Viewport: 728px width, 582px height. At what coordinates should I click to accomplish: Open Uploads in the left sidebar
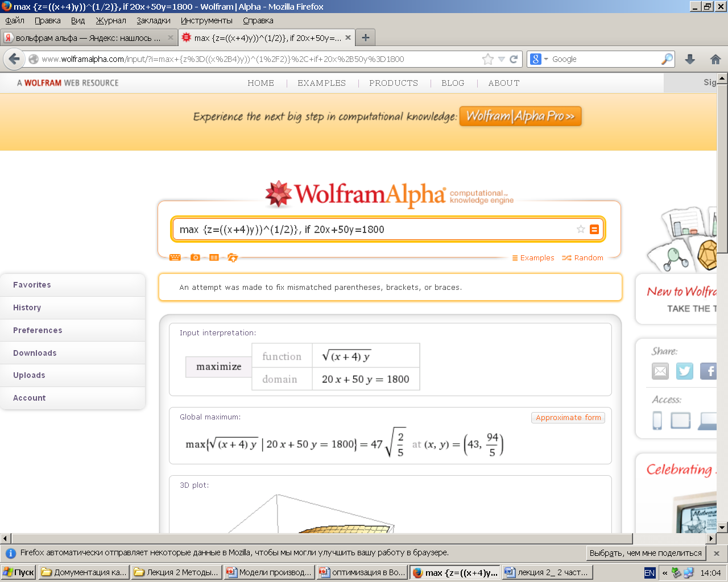pos(73,375)
